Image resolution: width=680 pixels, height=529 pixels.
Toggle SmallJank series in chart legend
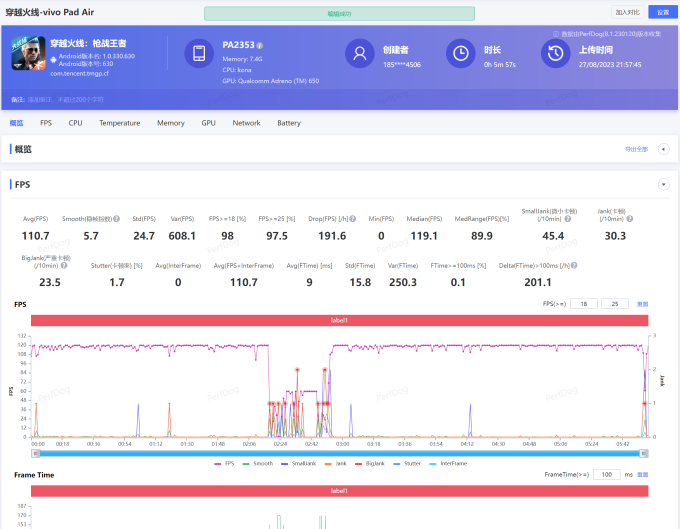[x=299, y=464]
